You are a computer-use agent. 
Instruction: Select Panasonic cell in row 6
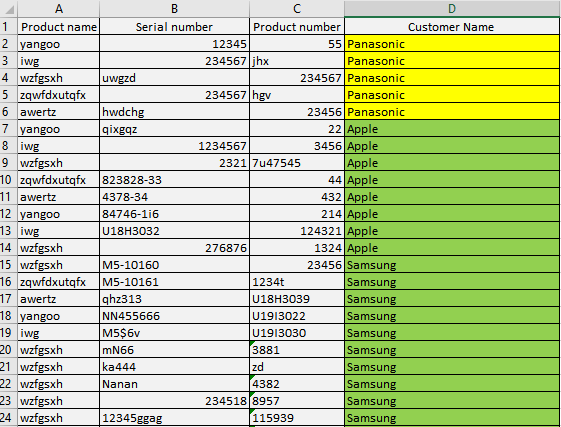click(x=452, y=111)
